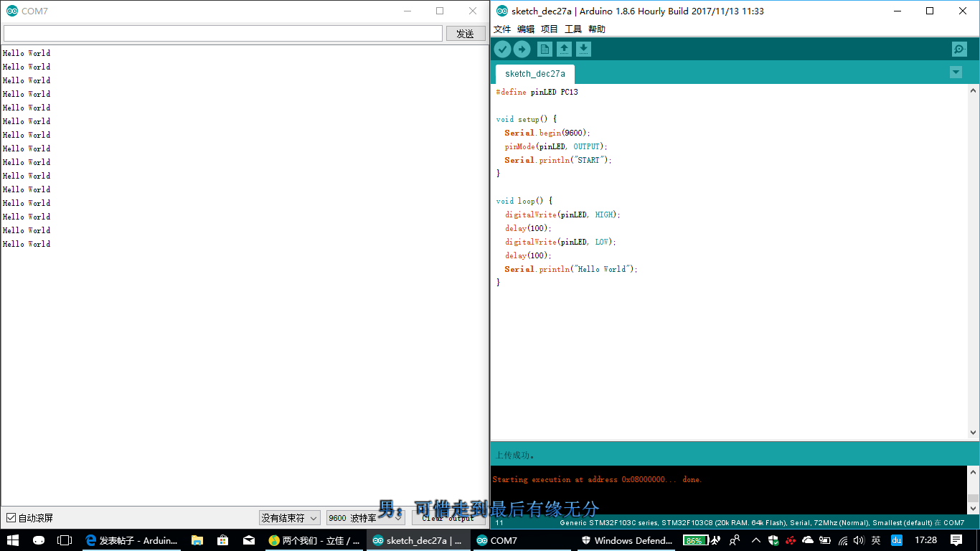Toggle the 自动滚屏 autoscroll checkbox

tap(11, 518)
